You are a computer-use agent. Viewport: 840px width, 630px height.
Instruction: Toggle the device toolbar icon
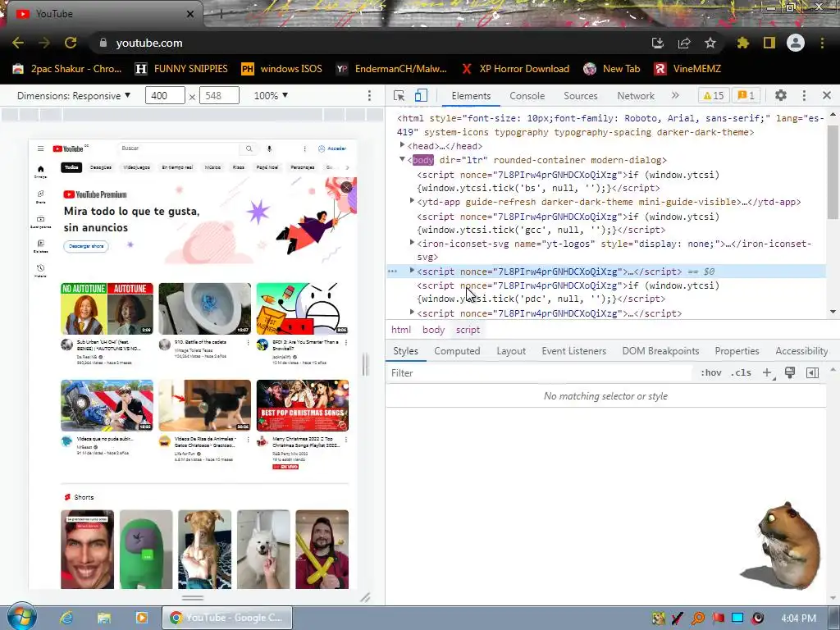click(421, 95)
